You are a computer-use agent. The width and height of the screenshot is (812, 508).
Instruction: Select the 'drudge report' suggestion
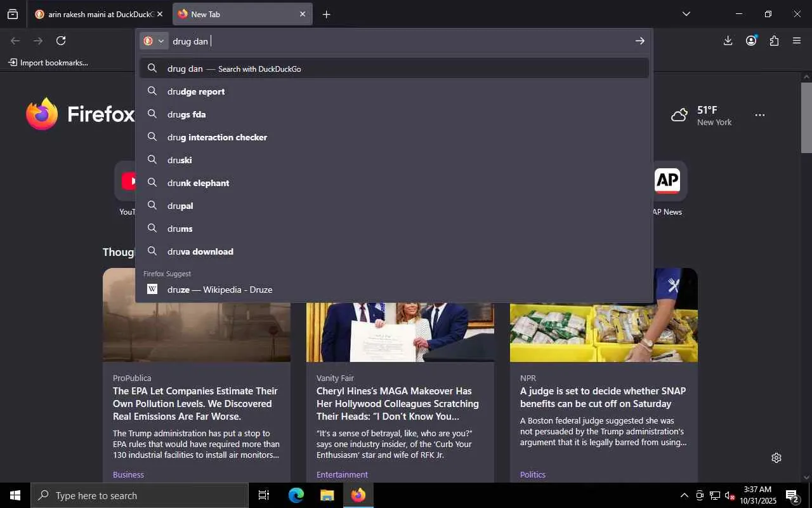395,91
